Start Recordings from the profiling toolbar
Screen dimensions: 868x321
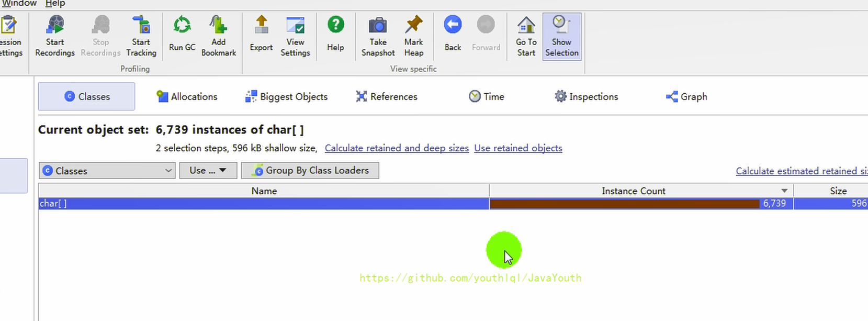[x=55, y=37]
